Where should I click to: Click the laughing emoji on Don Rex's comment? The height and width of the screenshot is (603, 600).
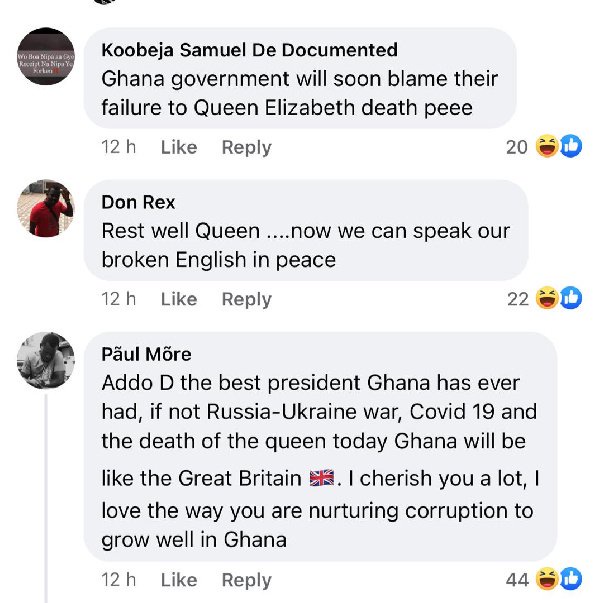tap(547, 298)
